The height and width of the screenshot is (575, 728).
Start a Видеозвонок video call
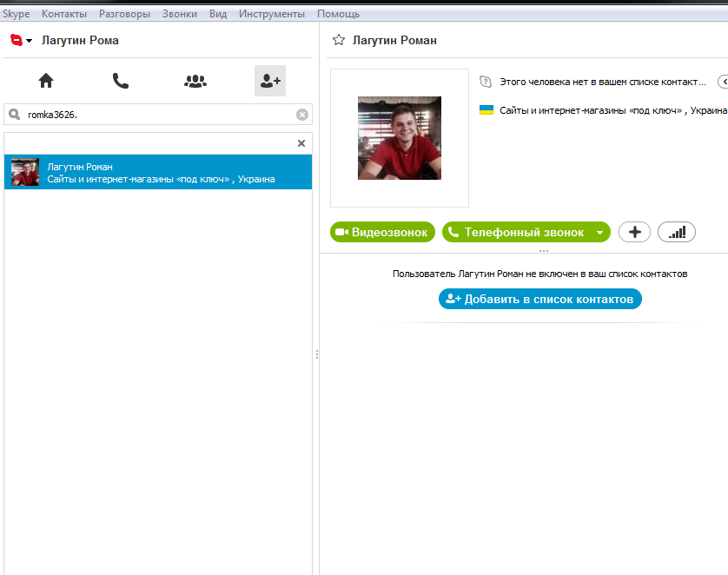pyautogui.click(x=382, y=232)
